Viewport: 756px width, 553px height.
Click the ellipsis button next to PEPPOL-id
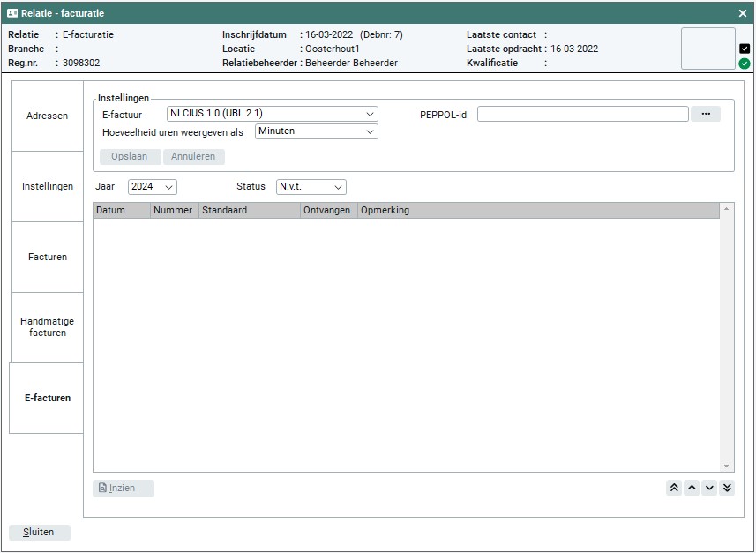705,114
